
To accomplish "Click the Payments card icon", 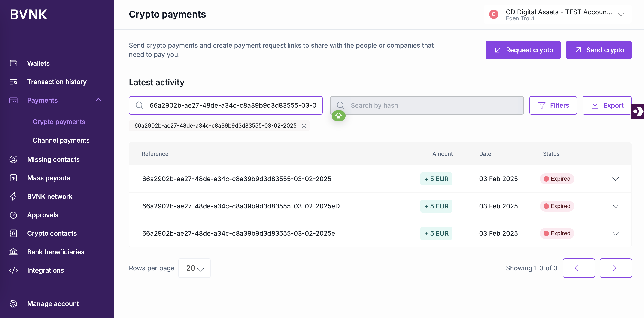I will (13, 100).
